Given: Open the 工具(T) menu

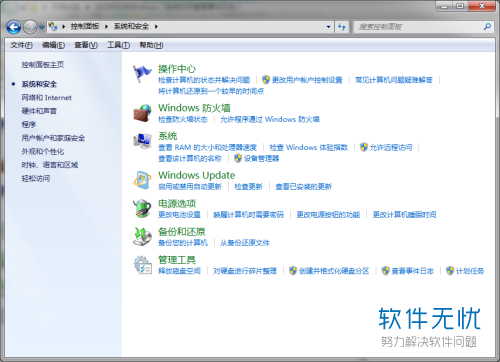Looking at the screenshot, I should pyautogui.click(x=118, y=45).
